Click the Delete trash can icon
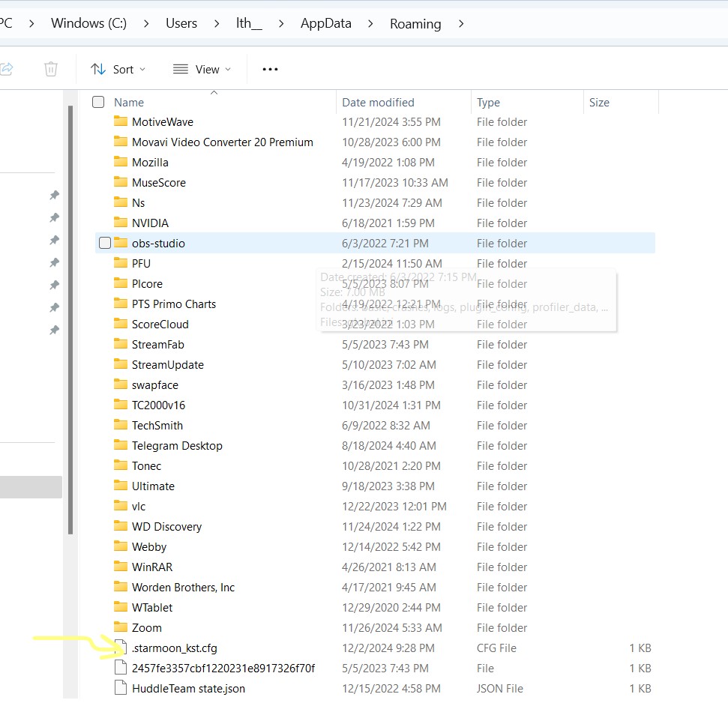728x709 pixels. click(x=51, y=69)
